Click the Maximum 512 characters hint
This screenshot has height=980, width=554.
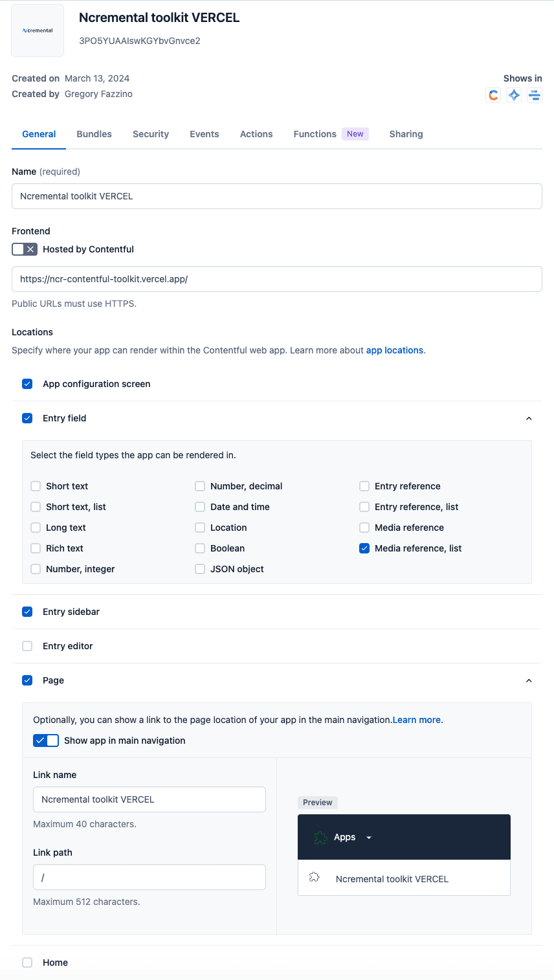click(87, 902)
